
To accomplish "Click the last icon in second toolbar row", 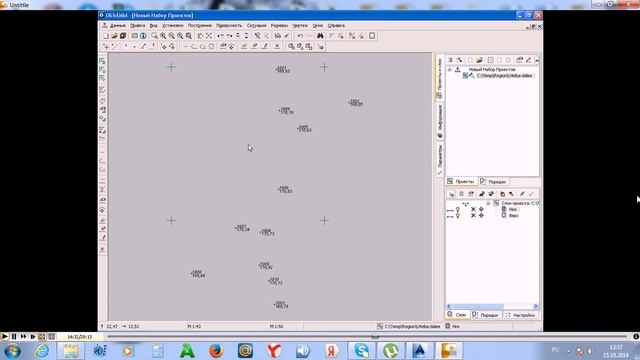I will pos(321,47).
